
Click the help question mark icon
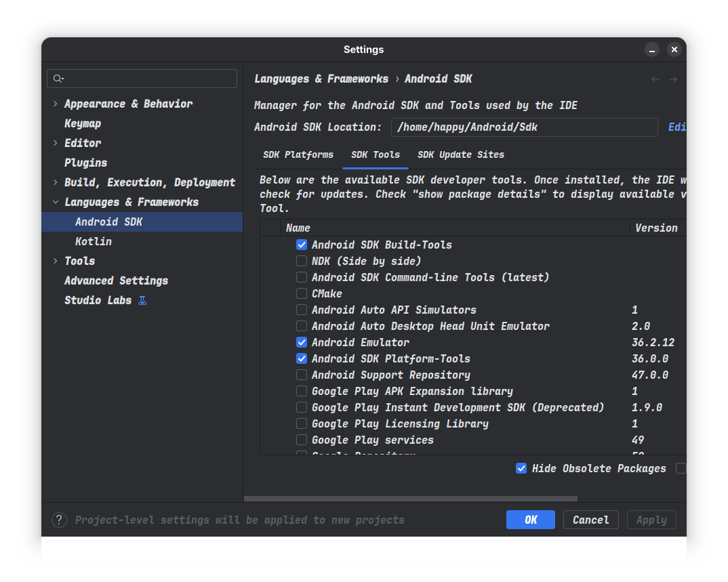[59, 520]
